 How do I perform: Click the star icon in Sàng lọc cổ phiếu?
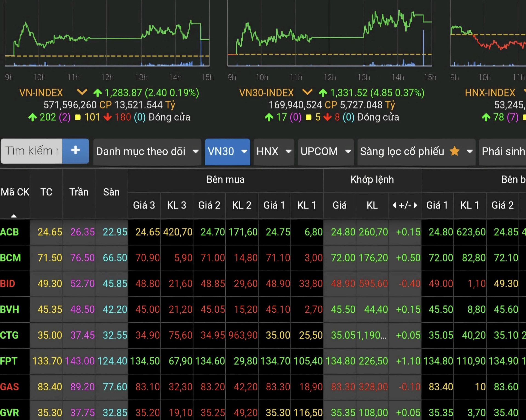454,151
